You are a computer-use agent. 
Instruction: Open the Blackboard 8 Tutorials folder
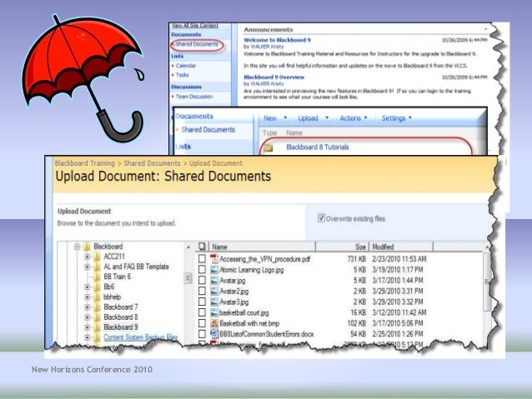tap(318, 147)
